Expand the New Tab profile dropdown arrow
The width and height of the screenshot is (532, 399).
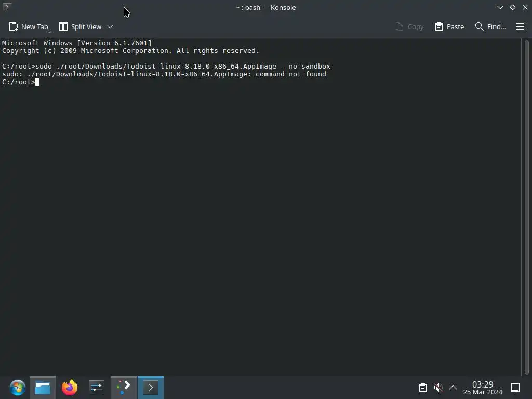coord(49,32)
